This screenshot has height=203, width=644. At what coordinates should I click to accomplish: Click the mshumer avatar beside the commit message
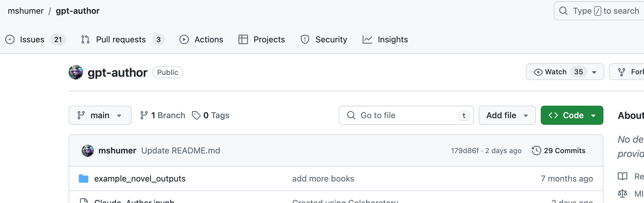88,151
